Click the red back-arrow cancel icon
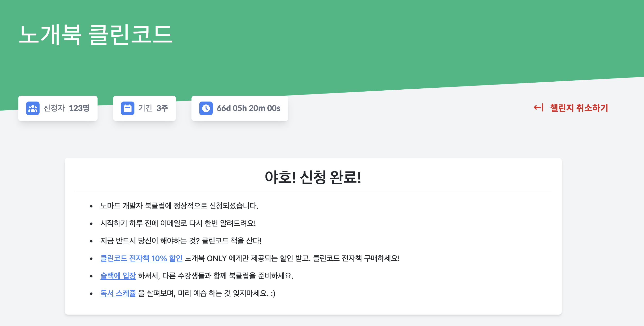 point(538,108)
